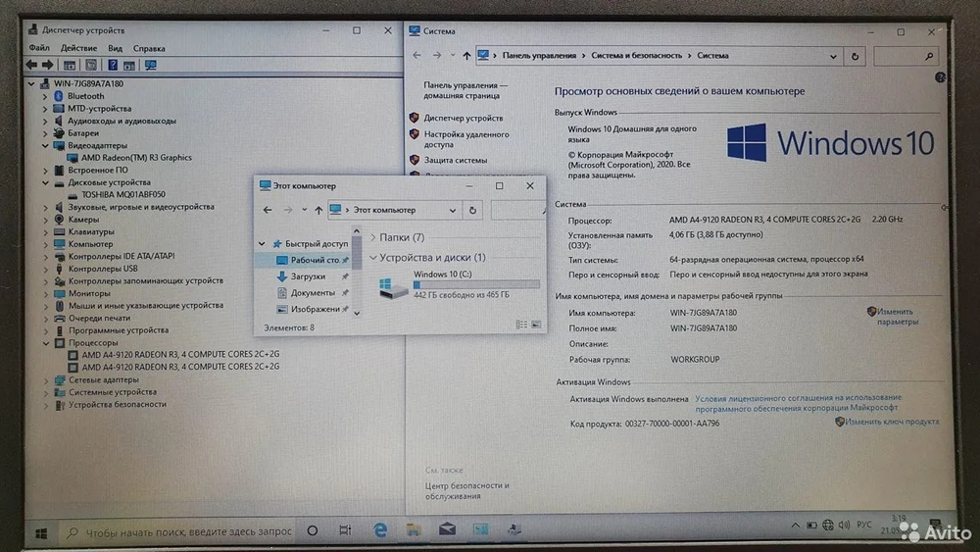The width and height of the screenshot is (980, 552).
Task: Open Диспетчер устройств link in sidebar
Action: point(464,118)
